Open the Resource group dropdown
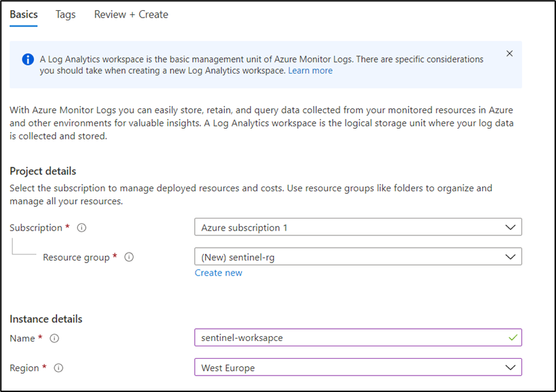 (x=358, y=257)
